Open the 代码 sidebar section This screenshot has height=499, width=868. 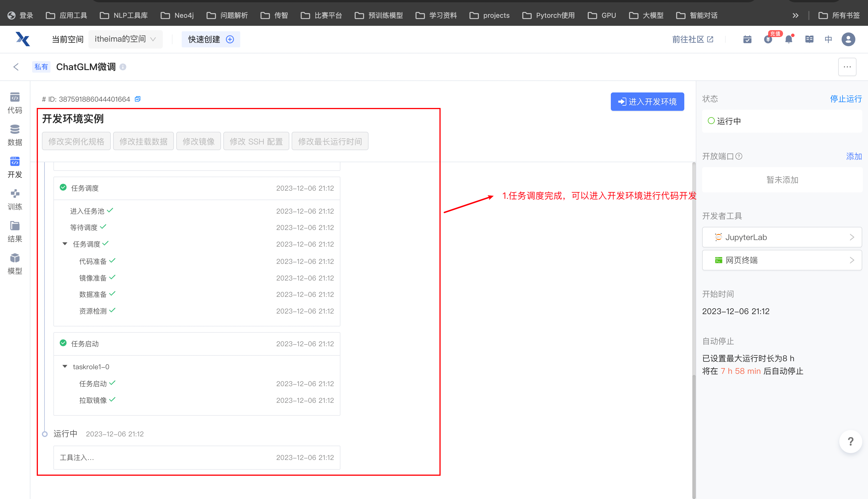click(15, 103)
